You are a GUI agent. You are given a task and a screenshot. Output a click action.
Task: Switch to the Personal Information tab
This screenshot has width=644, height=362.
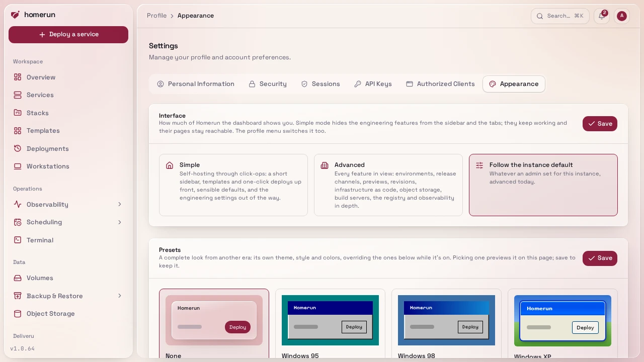point(196,84)
